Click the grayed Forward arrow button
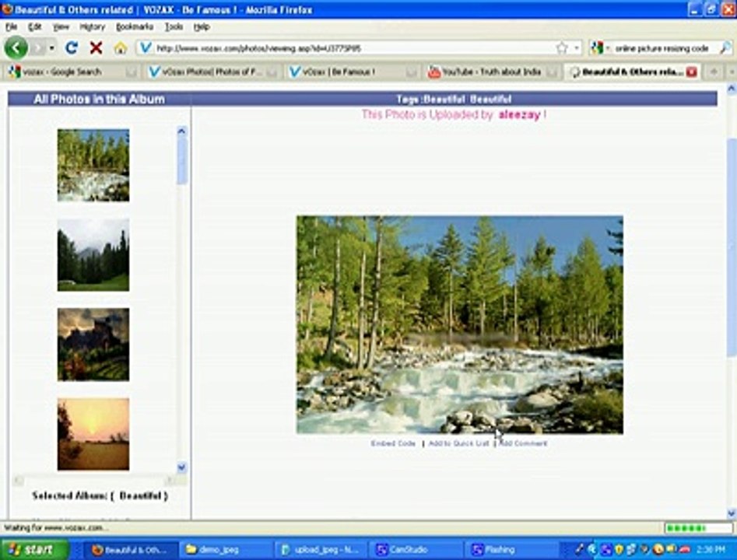Viewport: 737px width, 560px height. coord(39,47)
